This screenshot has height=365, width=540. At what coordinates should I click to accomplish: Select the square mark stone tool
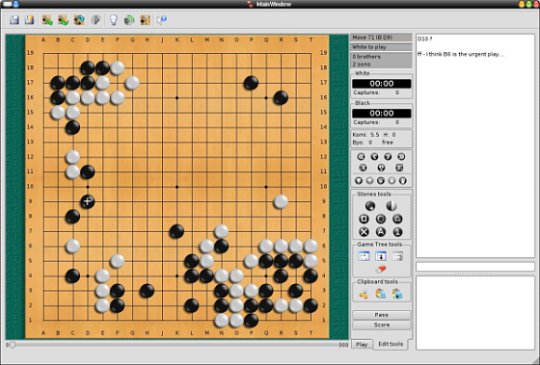click(364, 219)
